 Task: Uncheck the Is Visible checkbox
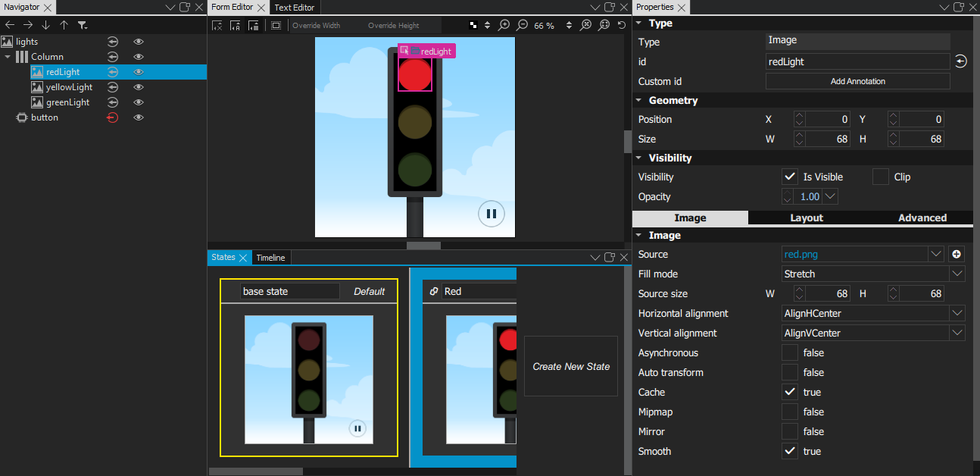tap(790, 177)
